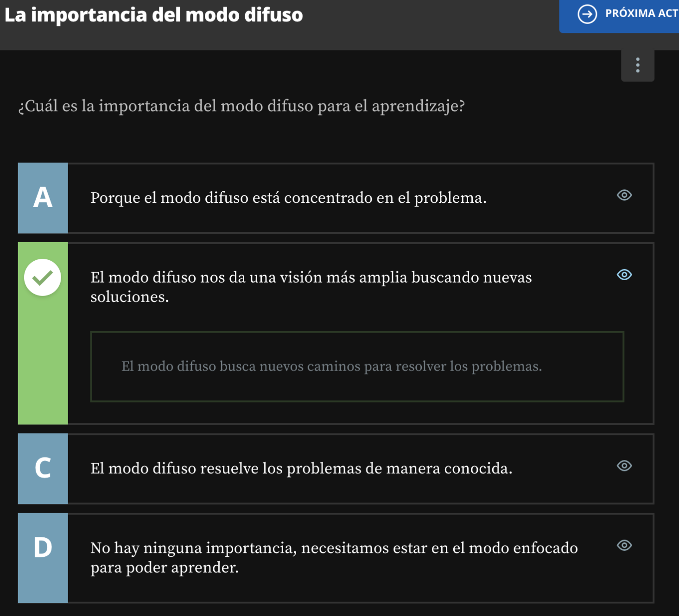The width and height of the screenshot is (679, 616).
Task: Select the letter D answer tile
Action: (43, 558)
